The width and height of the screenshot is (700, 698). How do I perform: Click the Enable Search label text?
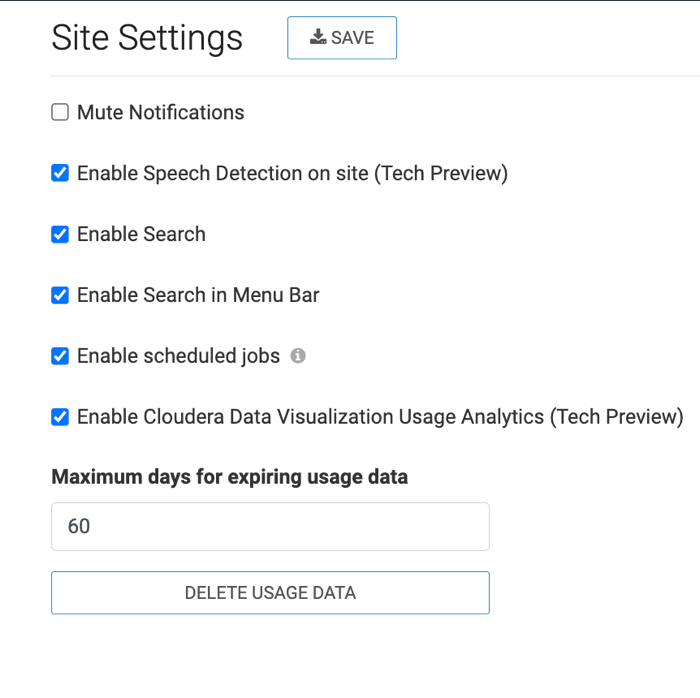[141, 235]
